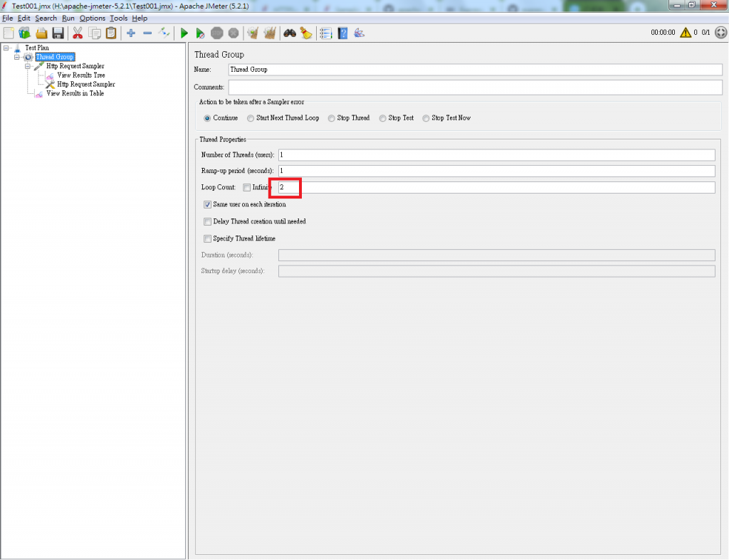
Task: Tick the Infinite loop checkbox
Action: 247,187
